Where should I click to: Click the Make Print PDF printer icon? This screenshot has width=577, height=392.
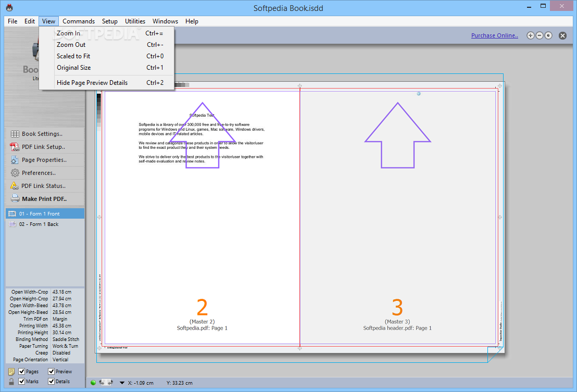tap(15, 198)
